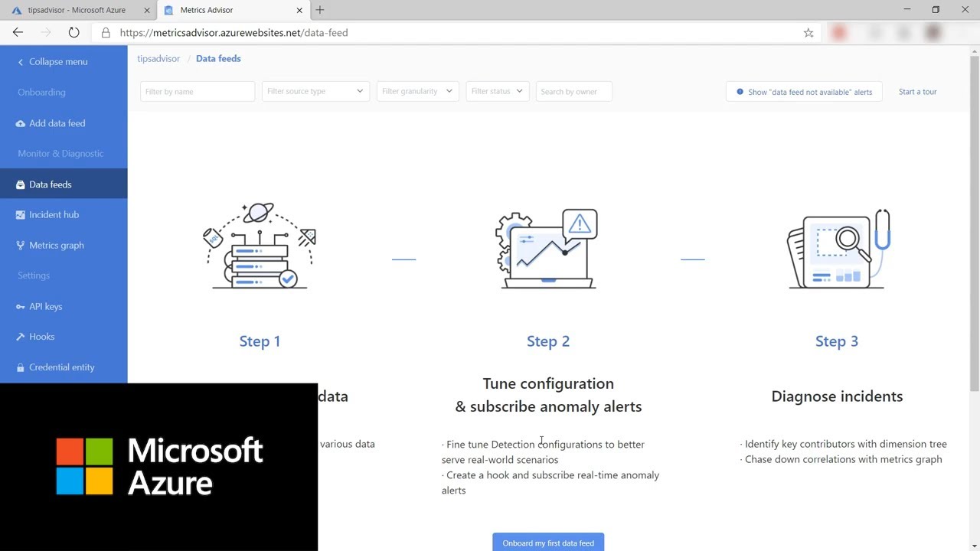980x551 pixels.
Task: Click Collapse menu label
Action: (58, 62)
